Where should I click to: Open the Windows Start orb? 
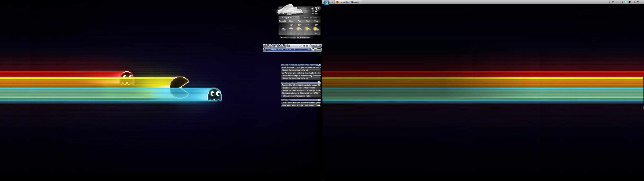[x=326, y=2]
